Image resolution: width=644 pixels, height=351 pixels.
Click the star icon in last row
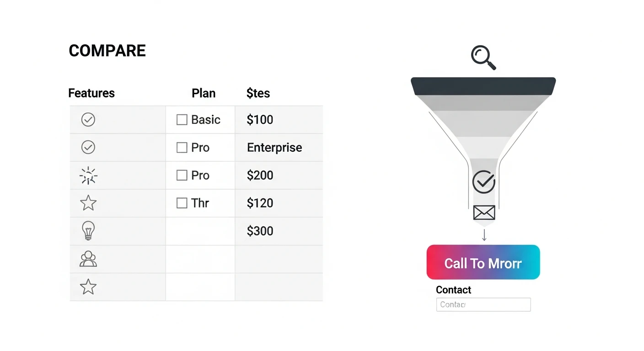88,287
